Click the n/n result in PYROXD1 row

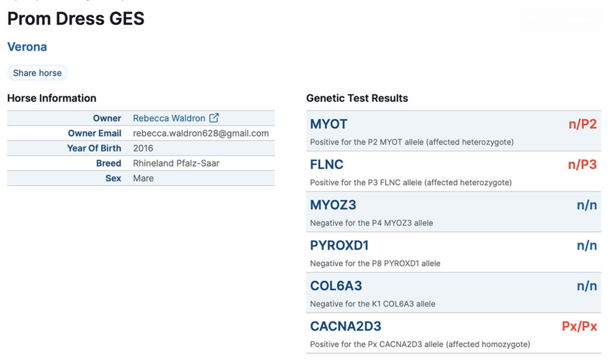click(587, 245)
